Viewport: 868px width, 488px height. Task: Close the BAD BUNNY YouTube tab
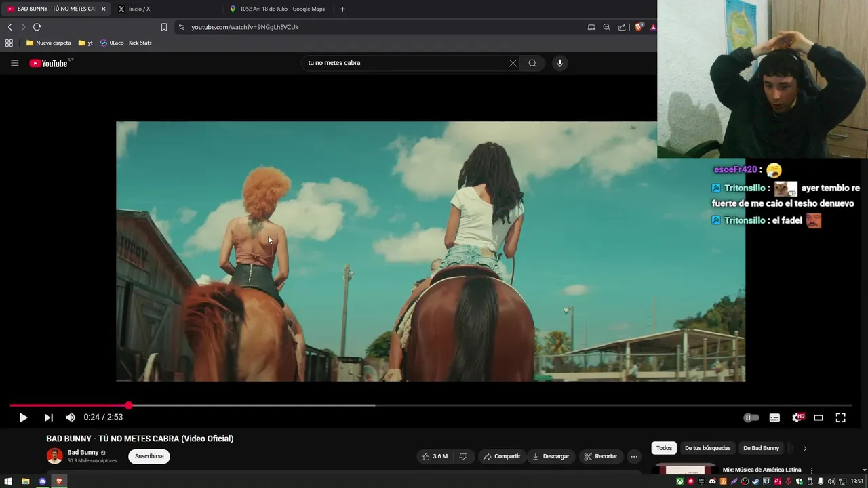click(x=104, y=9)
